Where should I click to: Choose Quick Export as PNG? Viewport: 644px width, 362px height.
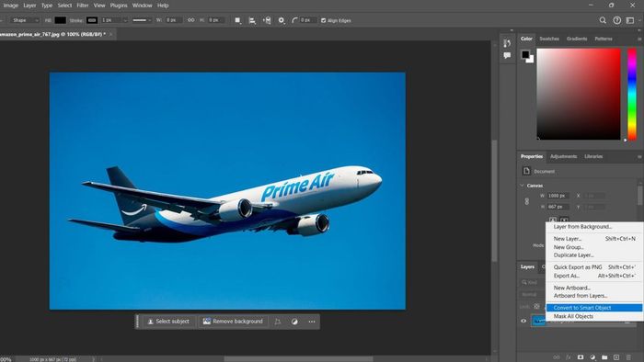[x=594, y=266]
